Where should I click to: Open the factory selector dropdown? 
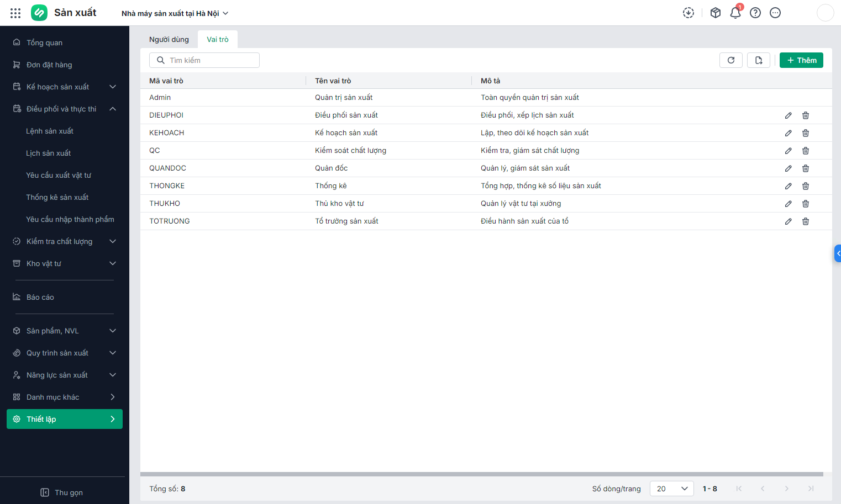tap(175, 13)
